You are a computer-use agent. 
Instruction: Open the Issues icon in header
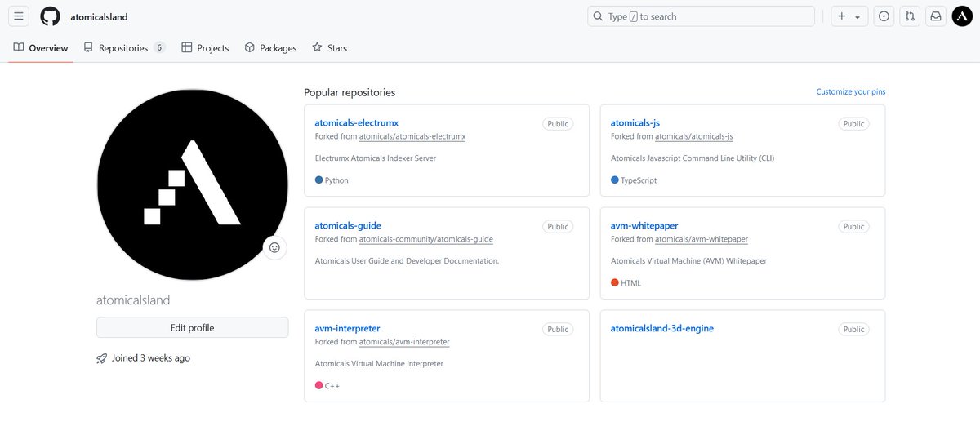tap(884, 16)
